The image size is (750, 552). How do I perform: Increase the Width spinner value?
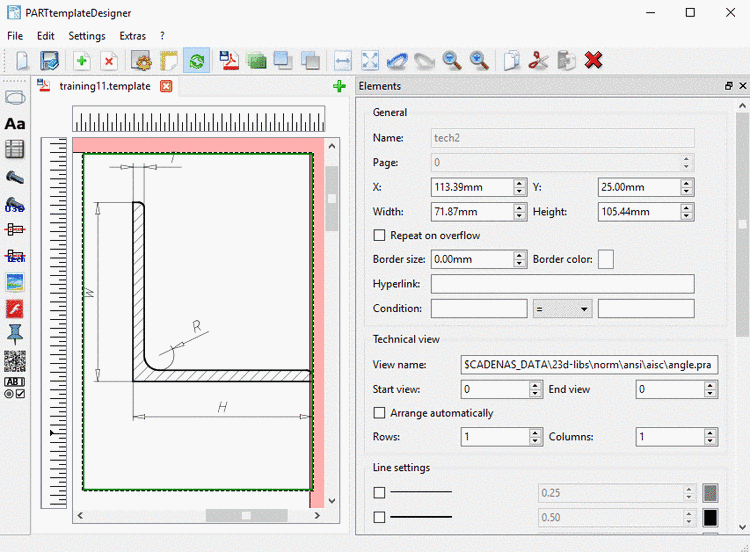point(520,208)
